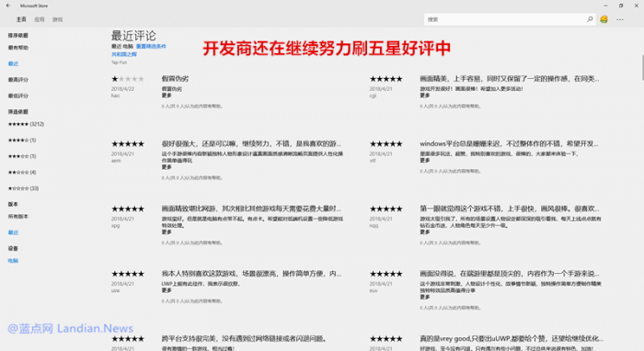Viewport: 644px width, 351px height.
Task: Choose 所有版本 under 版本
Action: pyautogui.click(x=18, y=217)
